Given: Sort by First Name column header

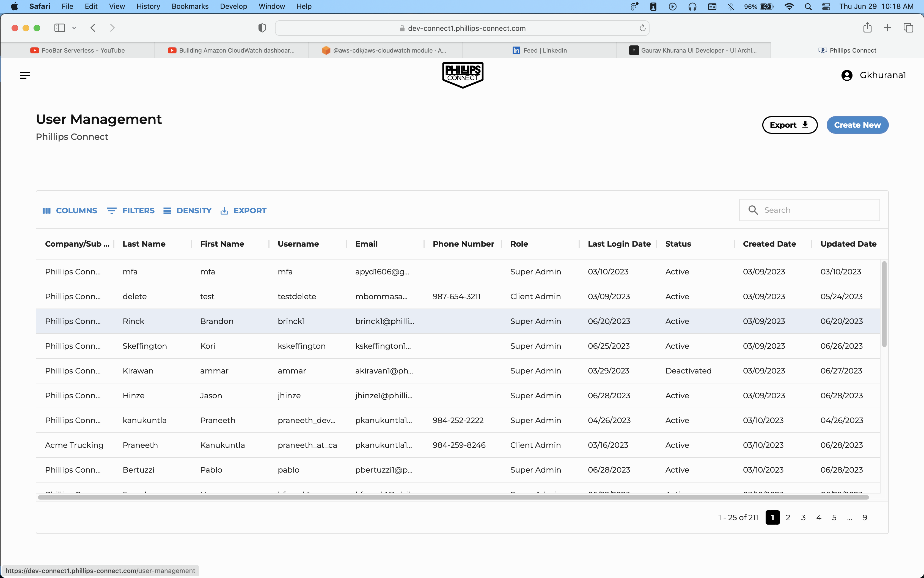Looking at the screenshot, I should (x=222, y=244).
